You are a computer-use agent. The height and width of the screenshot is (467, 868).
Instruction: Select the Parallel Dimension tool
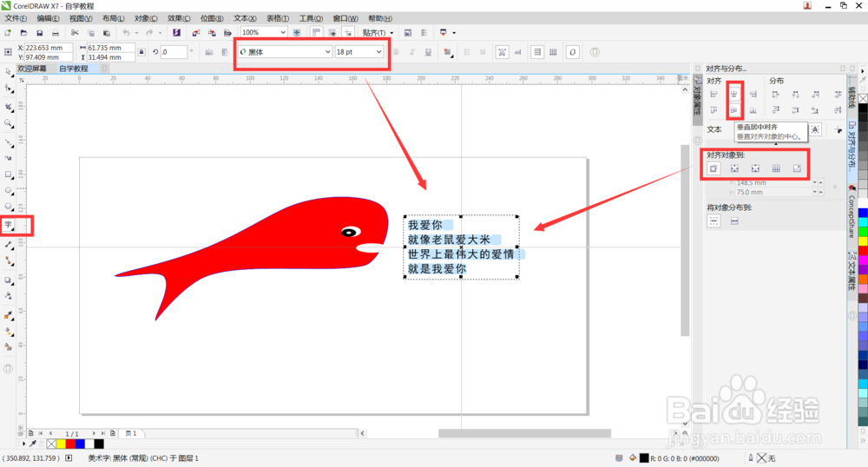(9, 244)
